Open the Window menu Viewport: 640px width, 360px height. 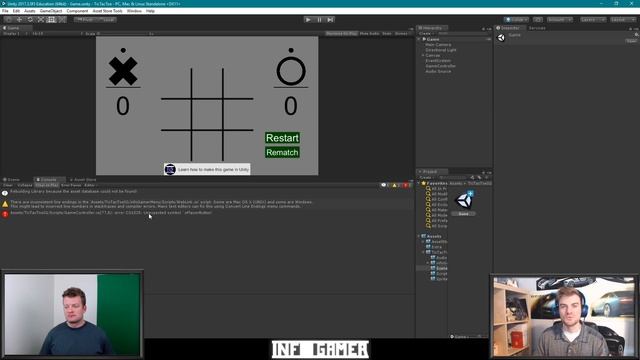[x=134, y=11]
